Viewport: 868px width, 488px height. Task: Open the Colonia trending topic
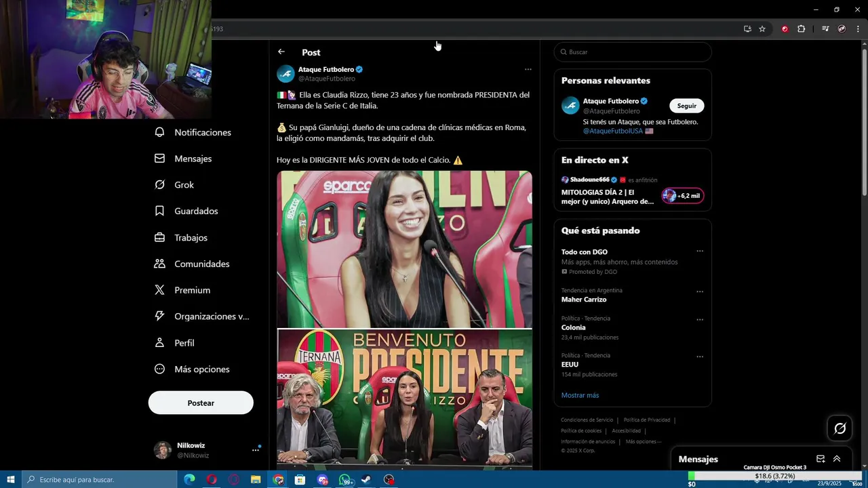coord(573,327)
